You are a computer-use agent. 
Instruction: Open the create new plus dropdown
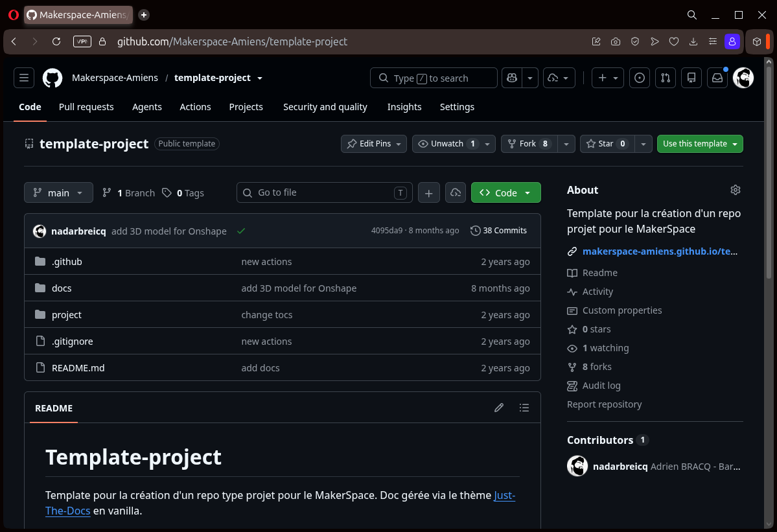coord(608,78)
